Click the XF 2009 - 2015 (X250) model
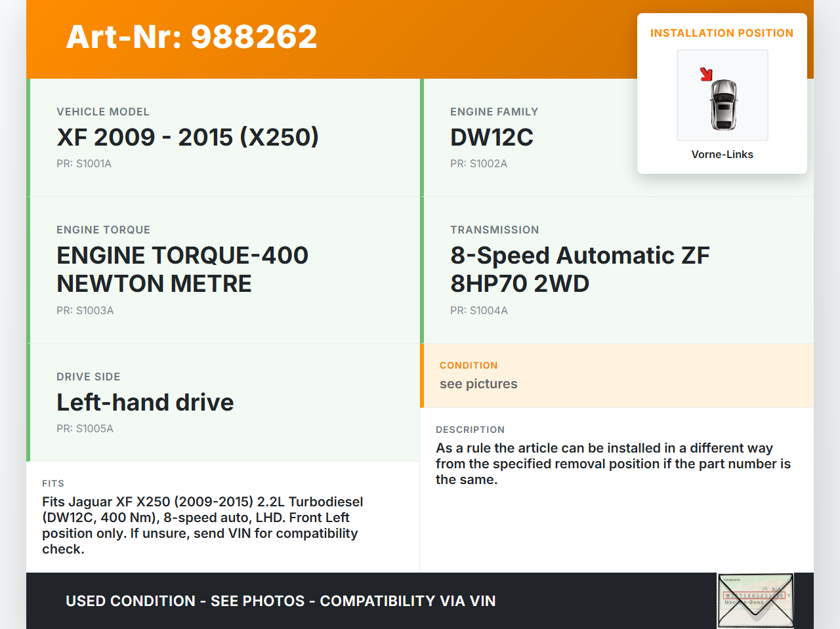The width and height of the screenshot is (840, 629). tap(188, 137)
